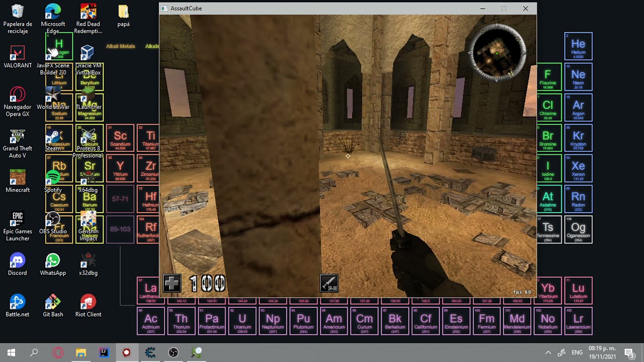Select the Grand Theft Auto V shortcut
The height and width of the screenshot is (362, 644).
(18, 144)
